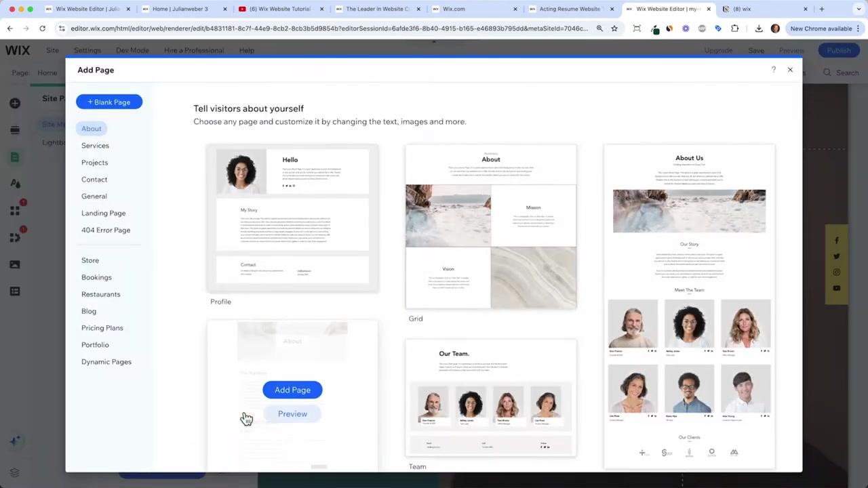Click the Search tool in editor toolbar
Image resolution: width=868 pixels, height=488 pixels.
[841, 73]
